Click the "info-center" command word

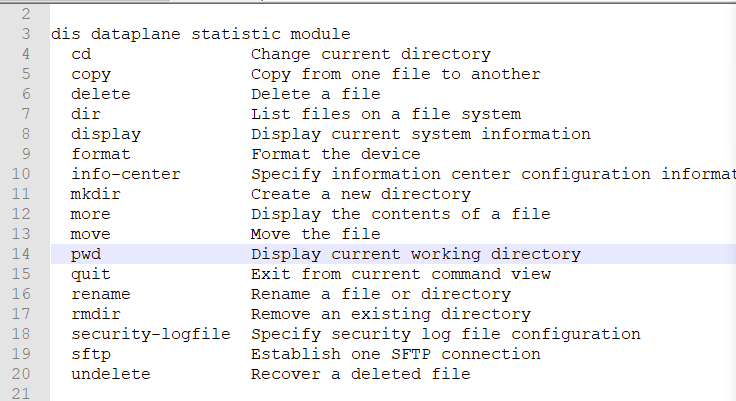tap(125, 174)
